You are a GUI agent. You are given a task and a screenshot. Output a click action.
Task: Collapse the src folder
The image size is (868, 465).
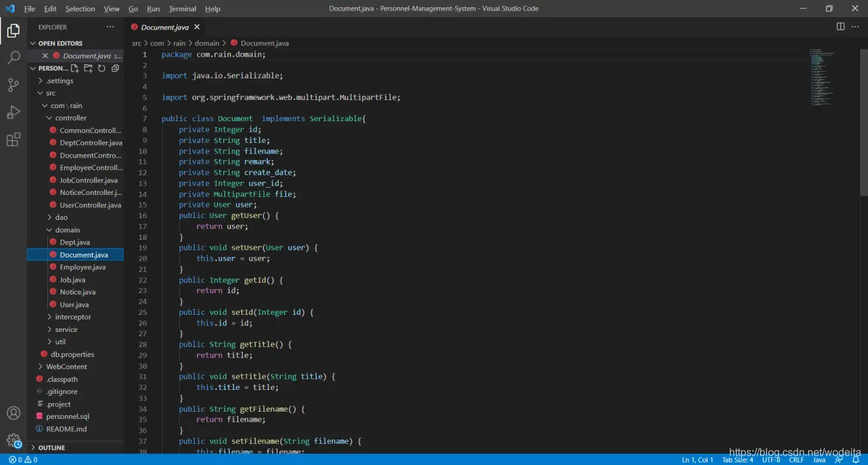tap(75, 93)
